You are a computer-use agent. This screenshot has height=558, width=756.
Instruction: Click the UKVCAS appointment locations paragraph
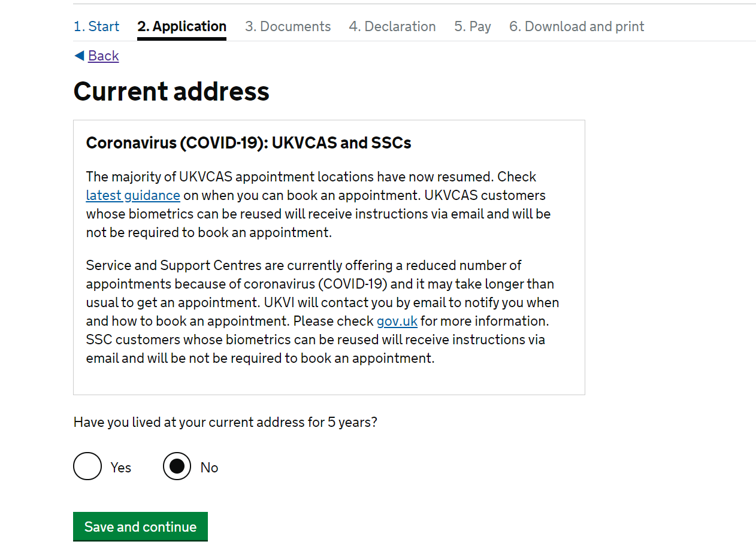pyautogui.click(x=318, y=205)
